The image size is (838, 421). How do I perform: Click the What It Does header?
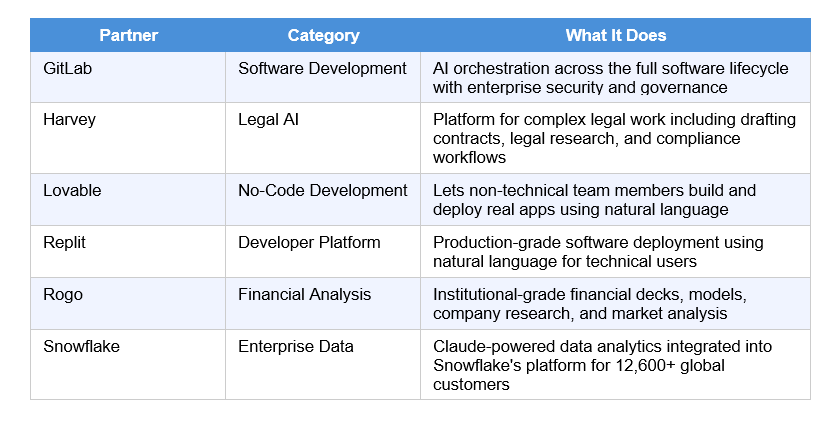tap(615, 35)
